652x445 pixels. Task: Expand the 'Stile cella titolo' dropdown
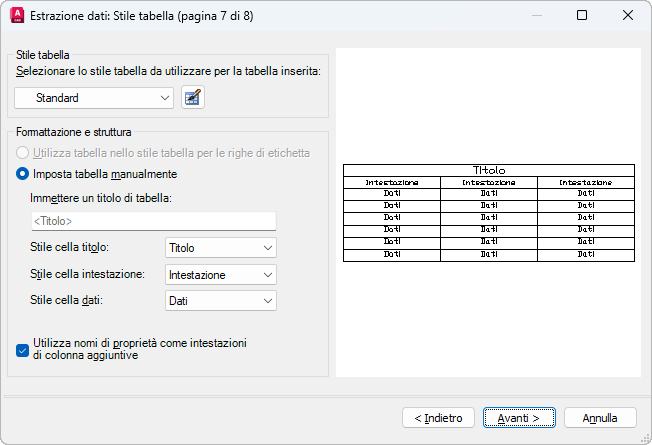(220, 247)
